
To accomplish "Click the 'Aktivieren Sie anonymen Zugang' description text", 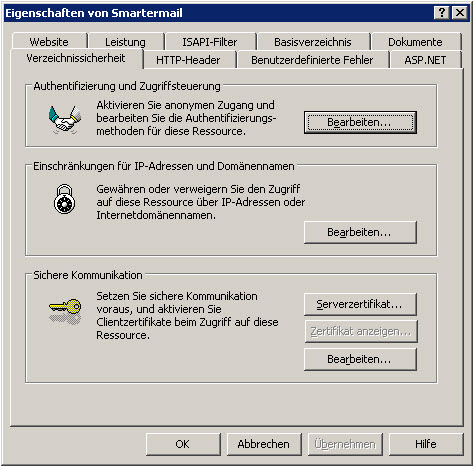I will (186, 118).
